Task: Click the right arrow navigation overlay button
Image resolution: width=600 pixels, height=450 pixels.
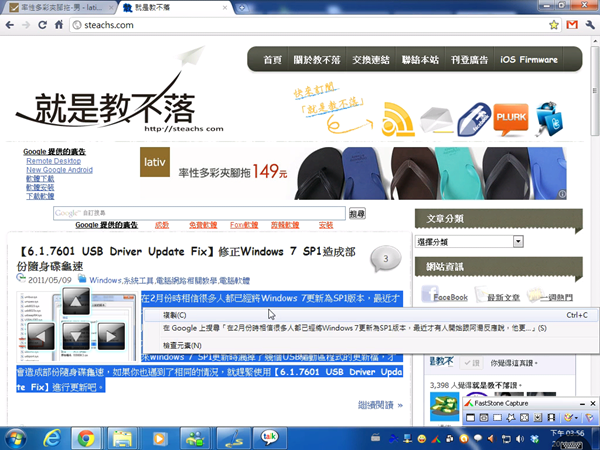Action: pyautogui.click(x=111, y=336)
